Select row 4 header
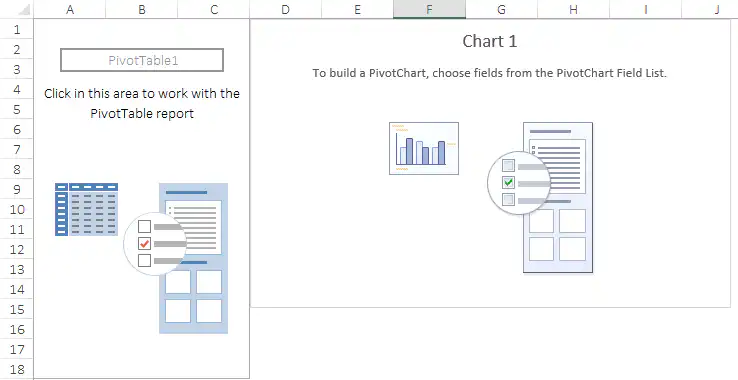This screenshot has height=380, width=738. 17,89
